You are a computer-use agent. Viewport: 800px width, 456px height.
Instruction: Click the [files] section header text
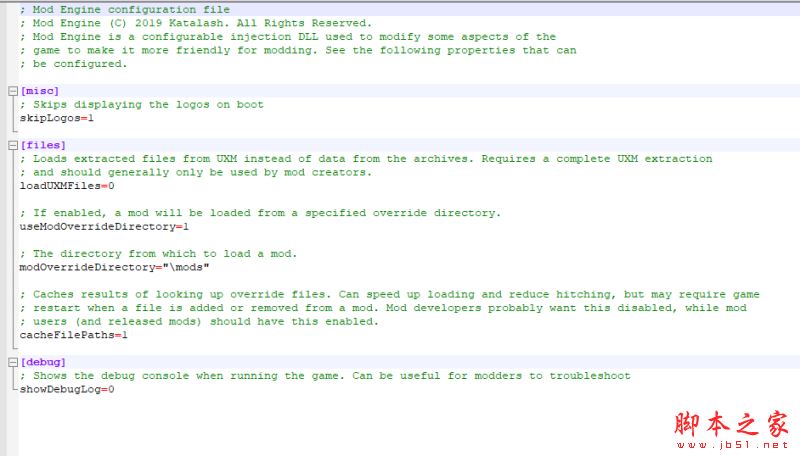pos(43,145)
